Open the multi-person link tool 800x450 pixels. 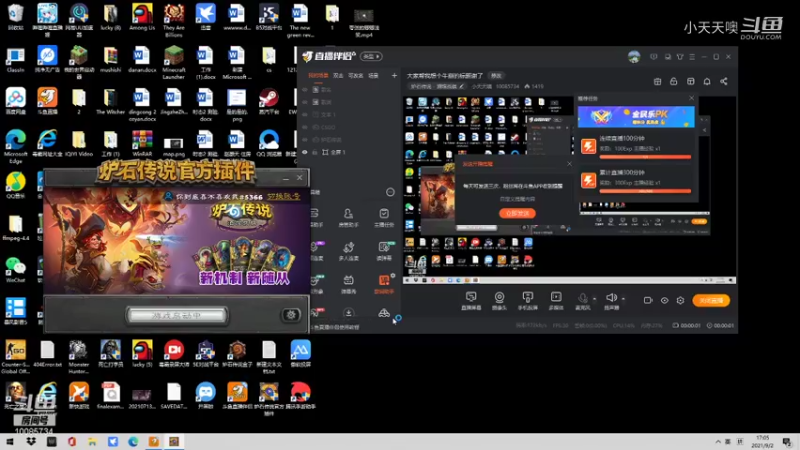point(348,251)
